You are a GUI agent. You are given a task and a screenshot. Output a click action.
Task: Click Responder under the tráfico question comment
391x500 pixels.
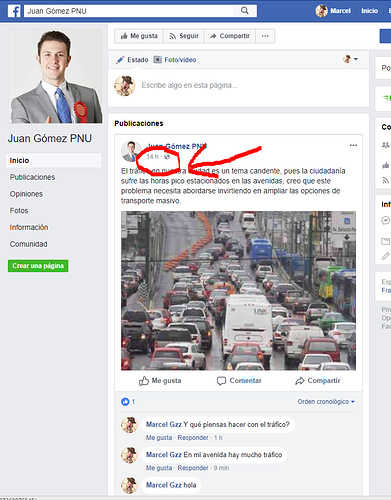tap(193, 438)
